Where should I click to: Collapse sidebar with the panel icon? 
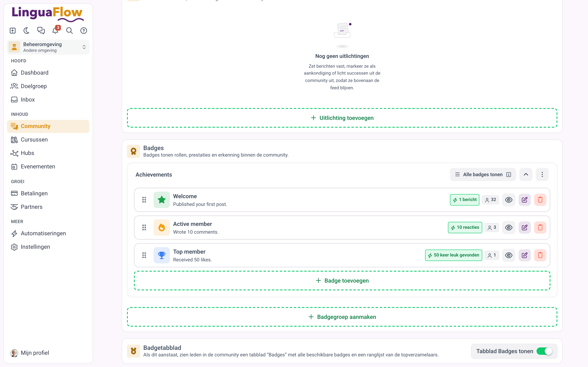(x=13, y=31)
